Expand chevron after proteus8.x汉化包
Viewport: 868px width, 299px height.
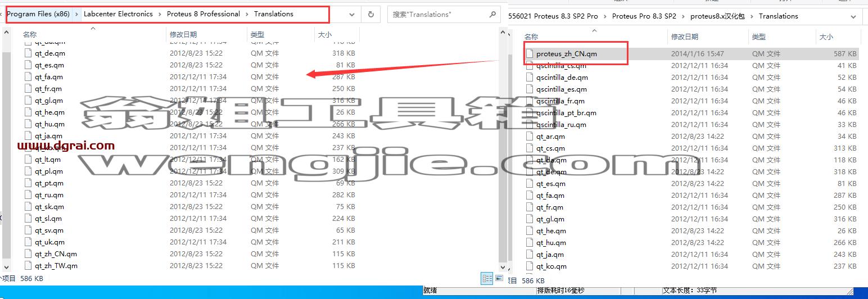point(752,16)
